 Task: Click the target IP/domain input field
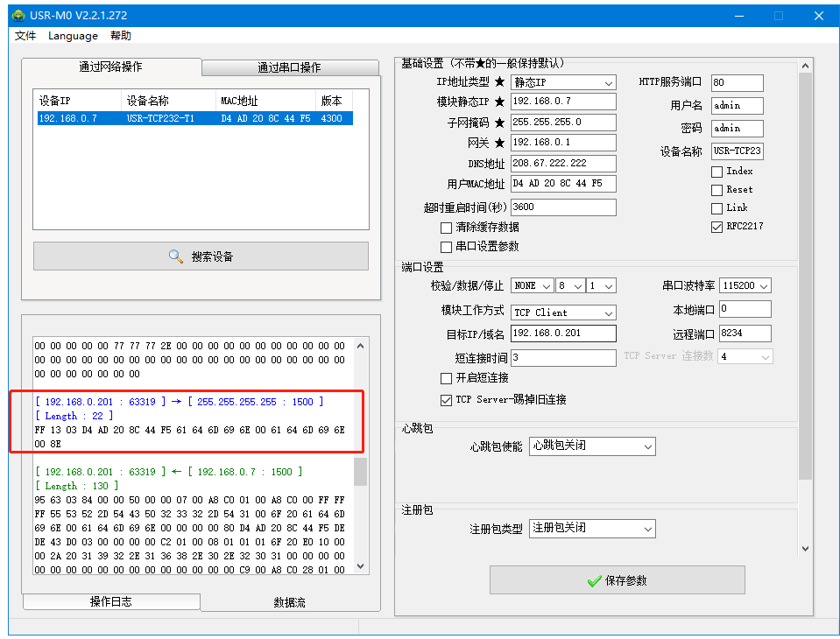coord(563,334)
